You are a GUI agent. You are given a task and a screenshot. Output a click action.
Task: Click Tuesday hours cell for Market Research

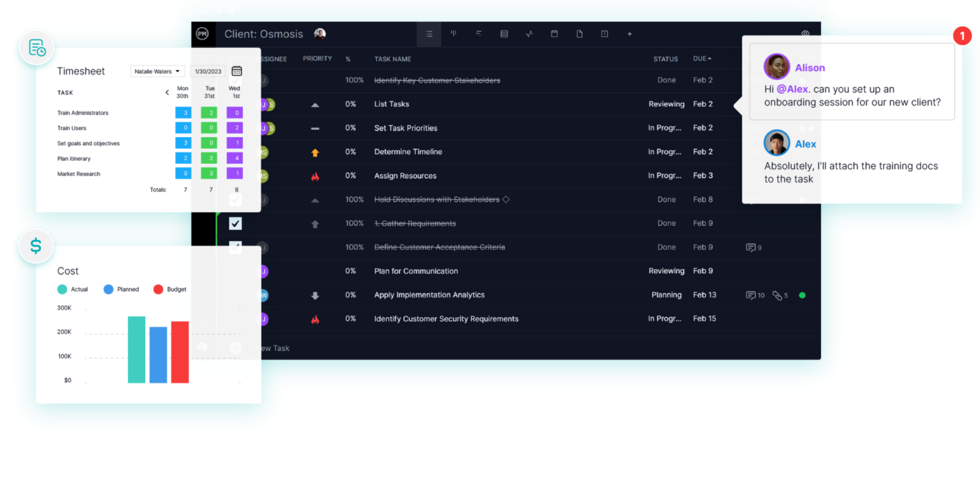coord(209,173)
